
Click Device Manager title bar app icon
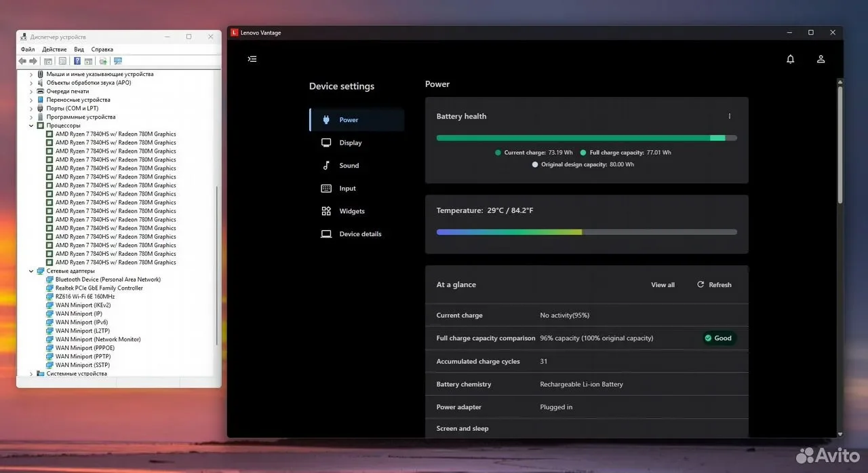[x=24, y=37]
